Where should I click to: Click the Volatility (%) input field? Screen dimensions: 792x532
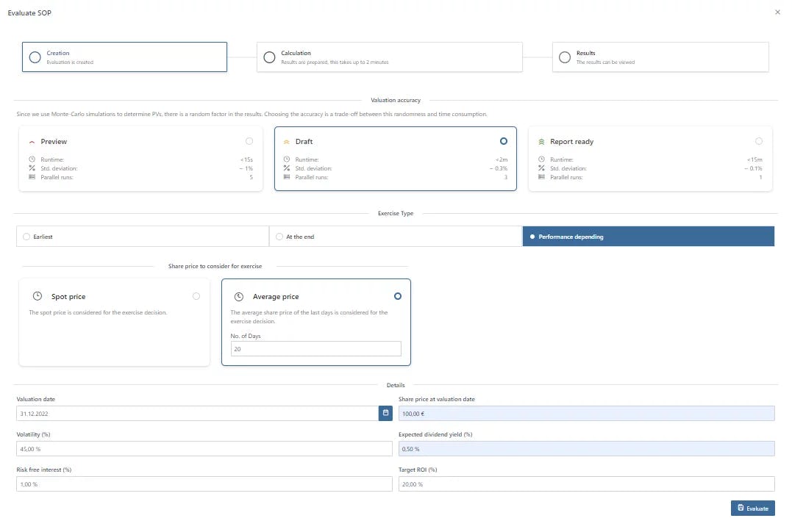(x=204, y=448)
